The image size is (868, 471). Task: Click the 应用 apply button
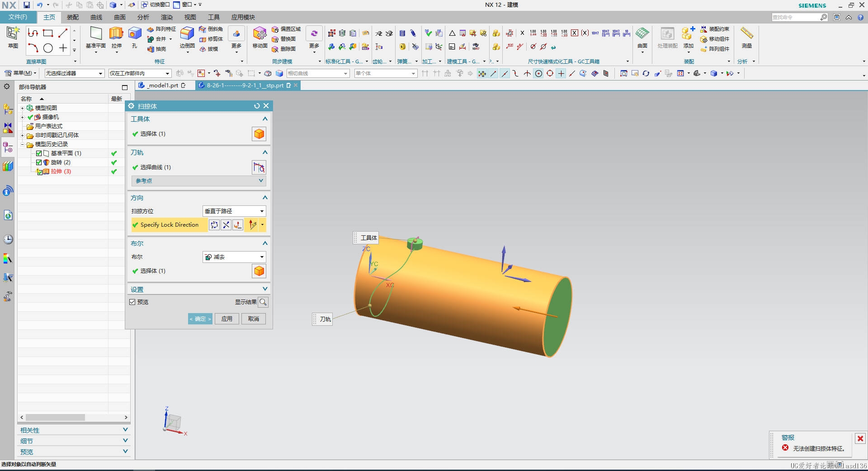point(227,319)
